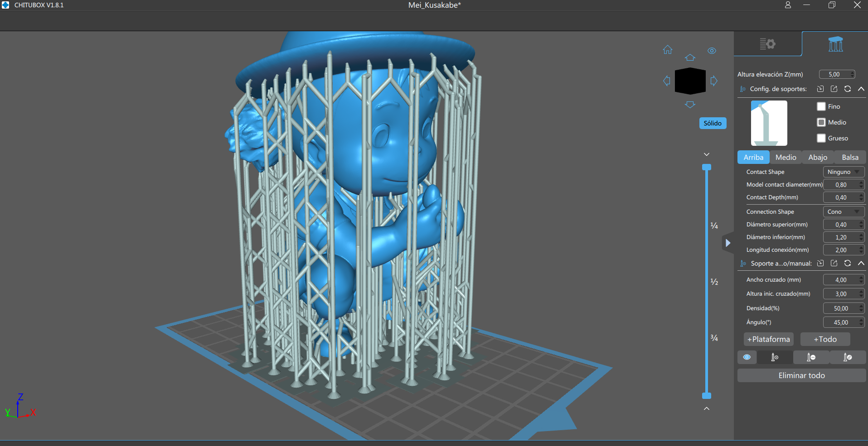Open Contact Shape dropdown showing Ninguno
868x446 pixels.
click(x=844, y=172)
